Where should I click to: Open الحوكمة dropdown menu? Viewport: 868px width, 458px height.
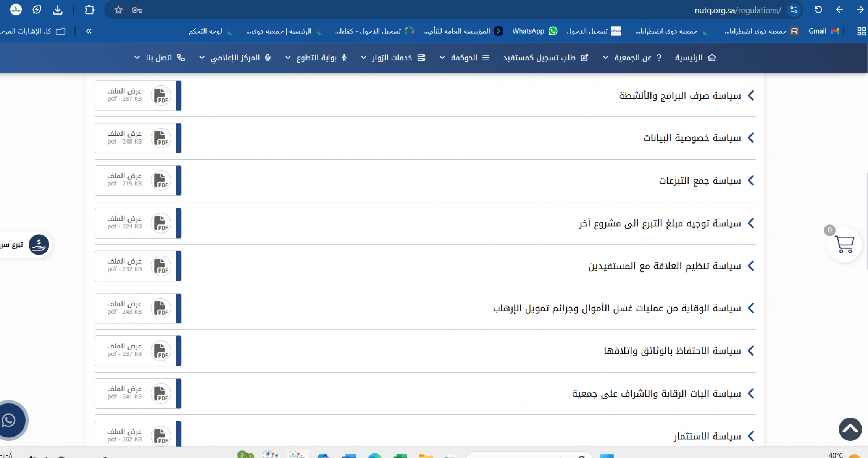click(464, 58)
